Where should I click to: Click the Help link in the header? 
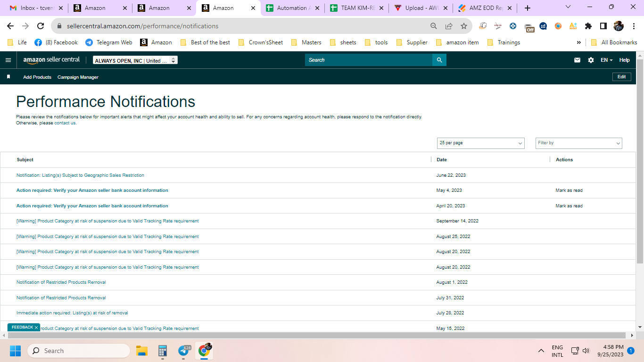click(624, 60)
